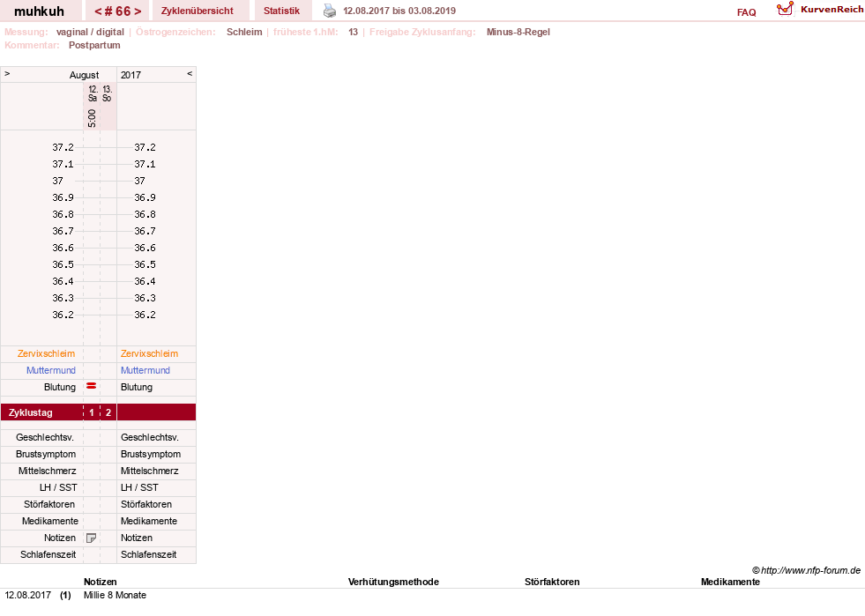Click the printer icon

(x=330, y=11)
